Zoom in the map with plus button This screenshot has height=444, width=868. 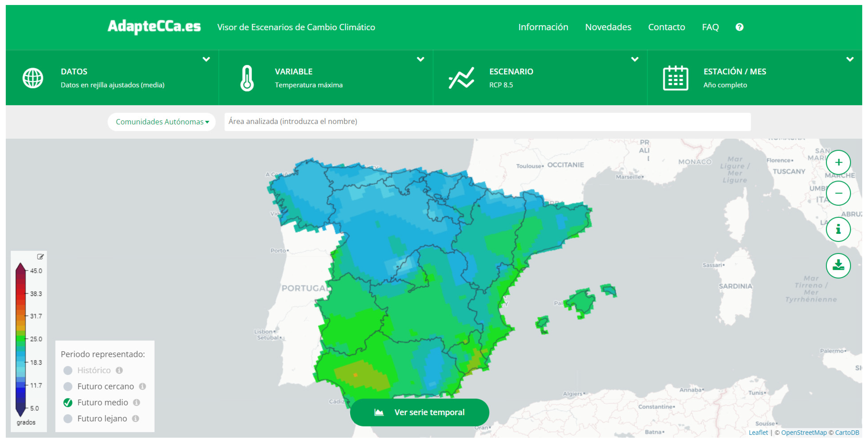(838, 163)
